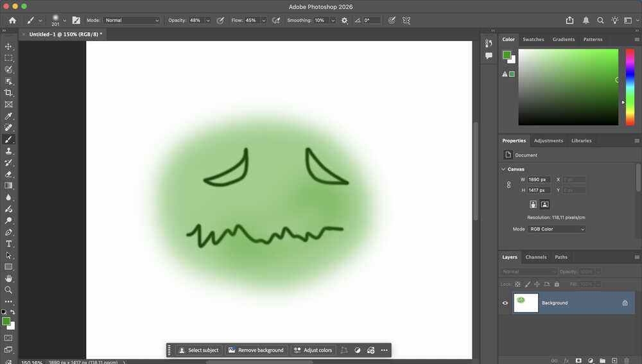Select the Hand tool
The width and height of the screenshot is (642, 364).
click(x=8, y=279)
